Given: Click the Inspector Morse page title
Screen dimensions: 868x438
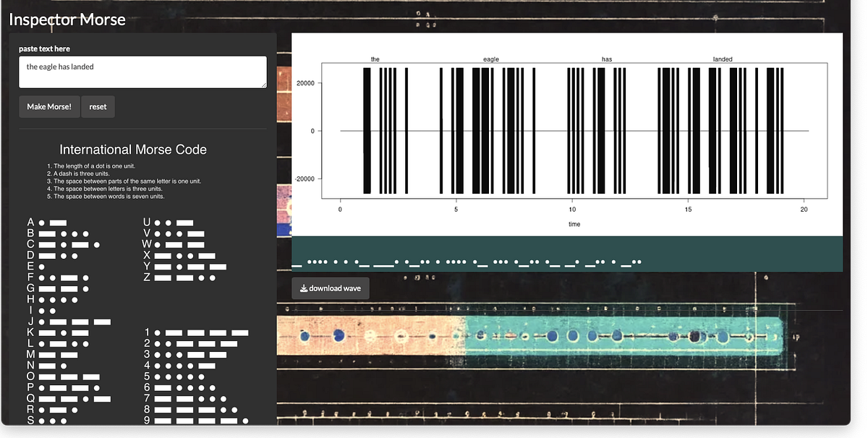Looking at the screenshot, I should (x=67, y=20).
